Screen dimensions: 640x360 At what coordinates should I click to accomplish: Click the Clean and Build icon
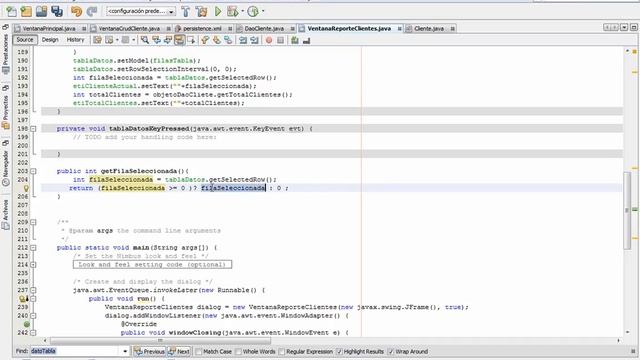(x=202, y=11)
